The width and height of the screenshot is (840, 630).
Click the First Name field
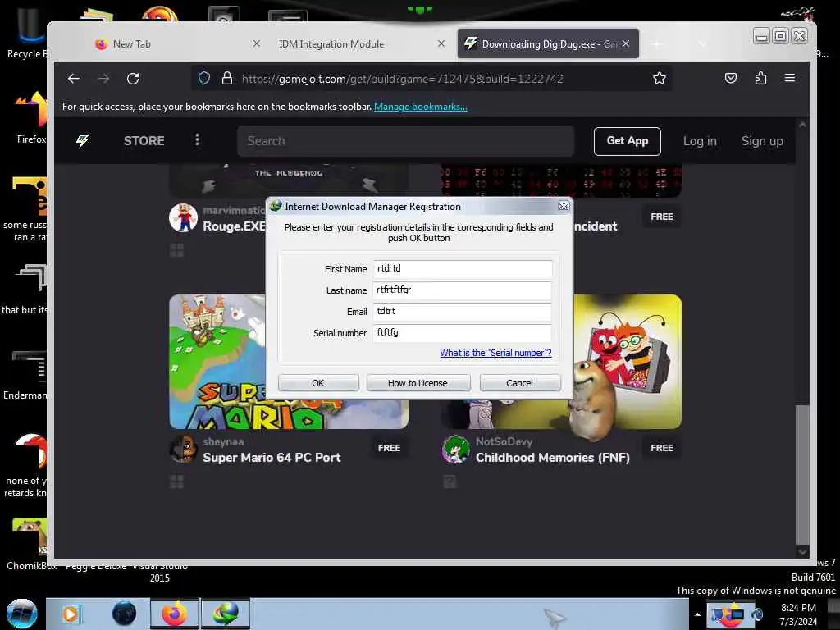click(x=463, y=269)
